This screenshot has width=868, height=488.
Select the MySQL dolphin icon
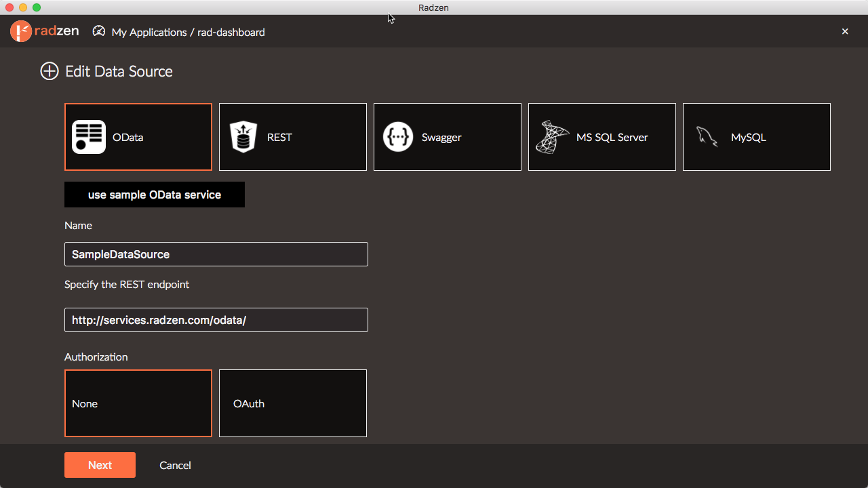click(x=707, y=137)
